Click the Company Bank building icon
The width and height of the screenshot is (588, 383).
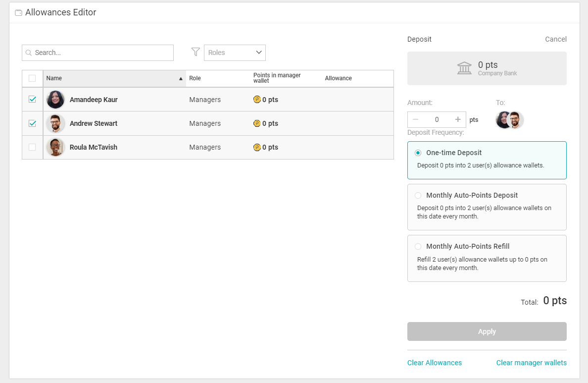click(x=464, y=68)
